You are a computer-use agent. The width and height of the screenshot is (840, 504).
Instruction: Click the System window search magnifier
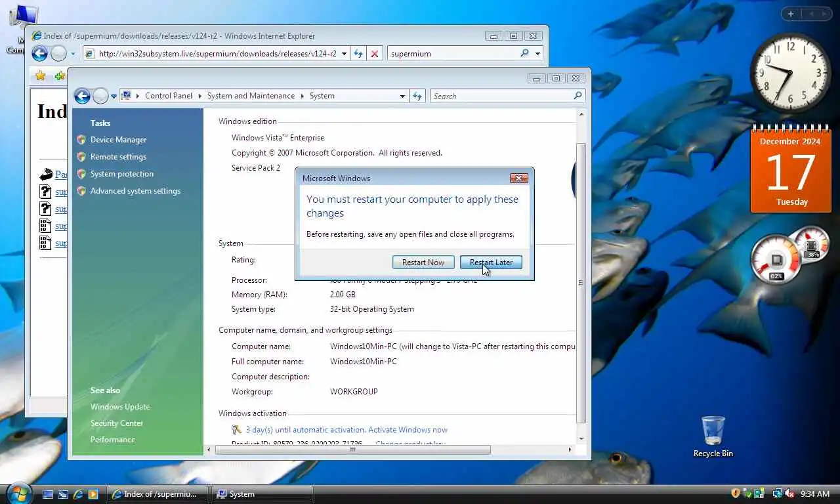(x=577, y=96)
